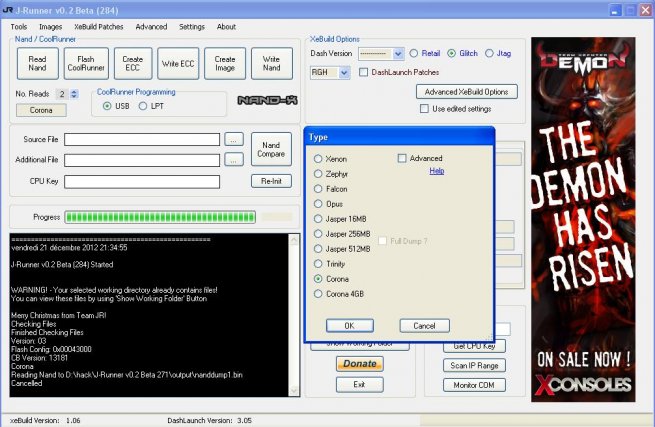
Task: Open the RGH dropdown list
Action: (344, 73)
